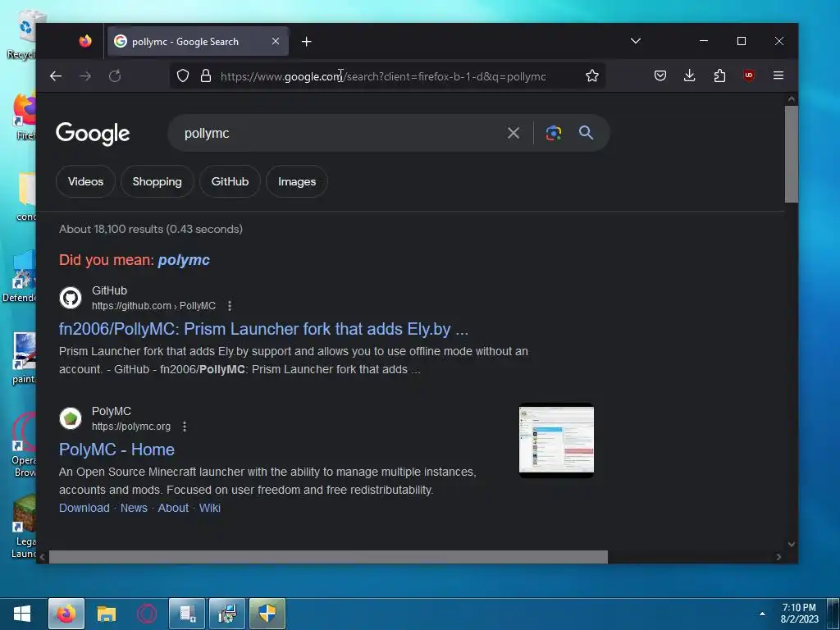Click the GitHub favicon of the first result
Image resolution: width=840 pixels, height=630 pixels.
pyautogui.click(x=71, y=298)
